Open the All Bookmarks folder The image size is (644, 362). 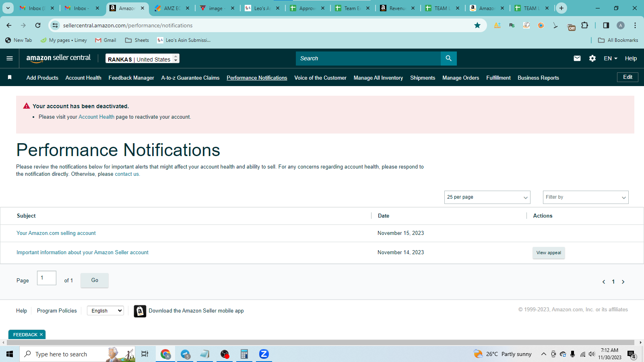pyautogui.click(x=618, y=40)
